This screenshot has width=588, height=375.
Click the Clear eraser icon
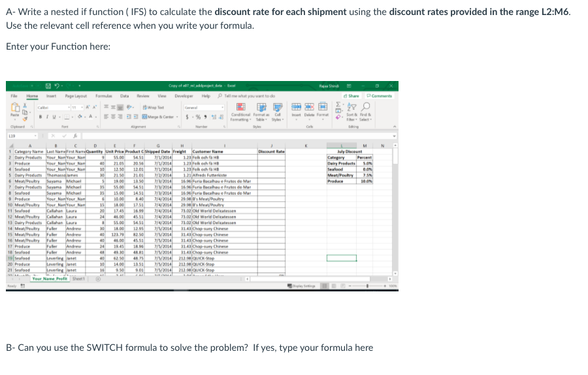pyautogui.click(x=338, y=118)
